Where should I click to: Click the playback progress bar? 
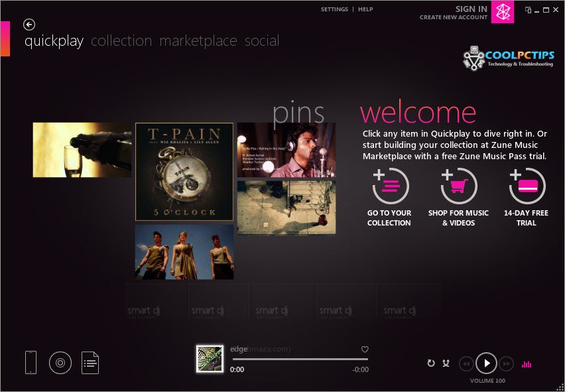pos(300,359)
